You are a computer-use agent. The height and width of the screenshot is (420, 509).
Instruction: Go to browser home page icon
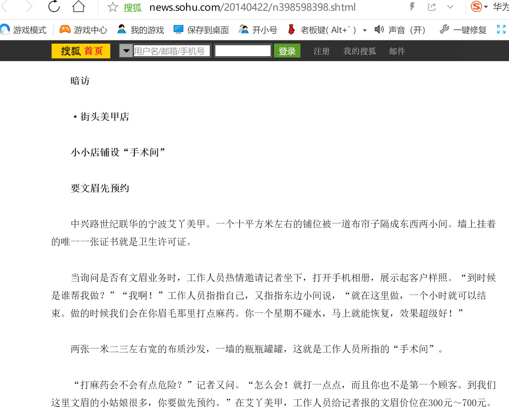pos(79,6)
